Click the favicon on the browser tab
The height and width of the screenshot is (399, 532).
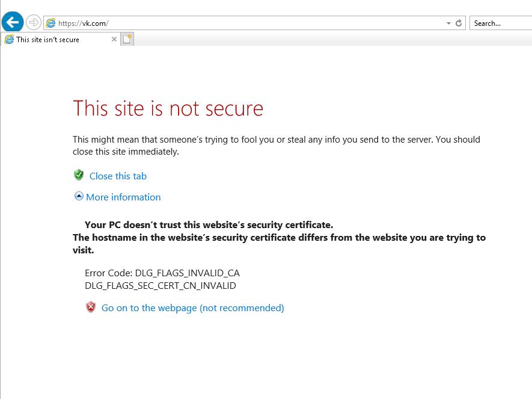pos(9,39)
